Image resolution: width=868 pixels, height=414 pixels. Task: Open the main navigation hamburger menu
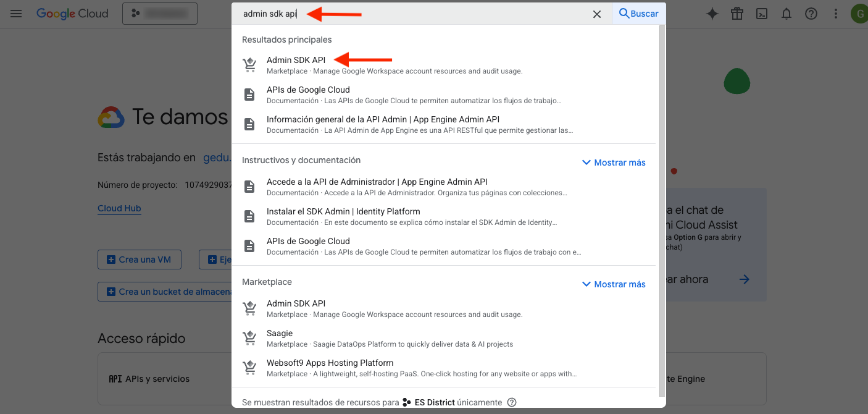coord(16,14)
